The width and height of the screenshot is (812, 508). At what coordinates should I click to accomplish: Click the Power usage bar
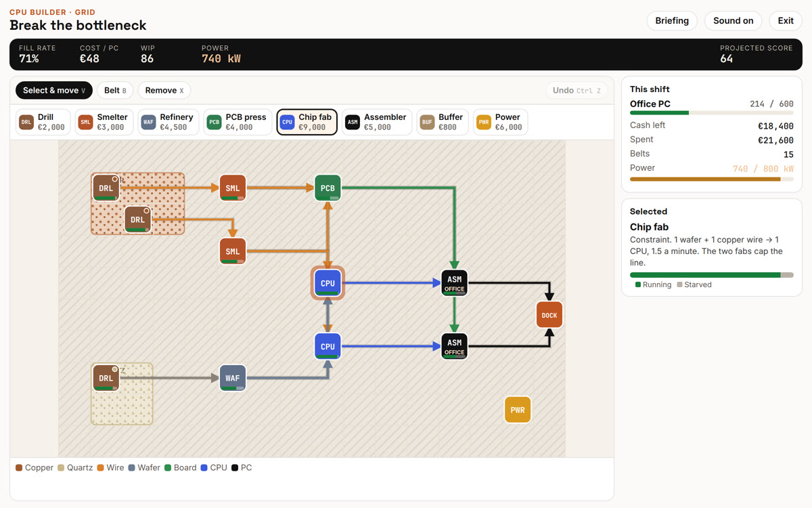point(712,179)
